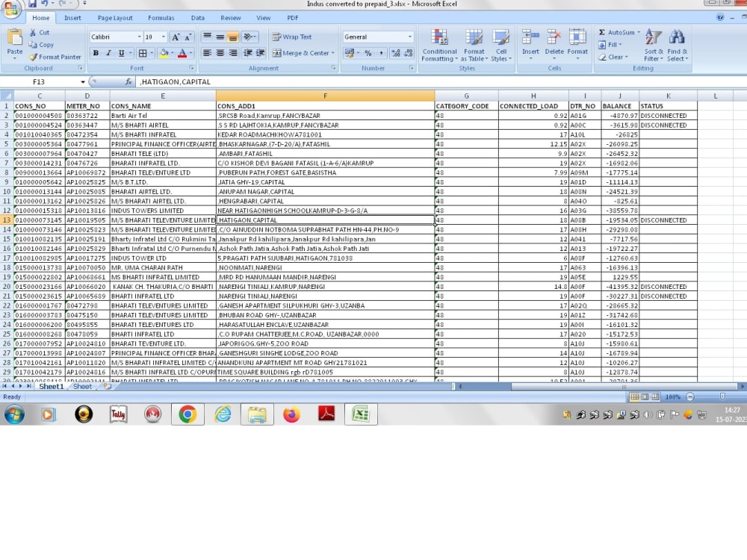Open the Calibri font name dropdown
Screen dimensions: 747x560
[x=139, y=37]
